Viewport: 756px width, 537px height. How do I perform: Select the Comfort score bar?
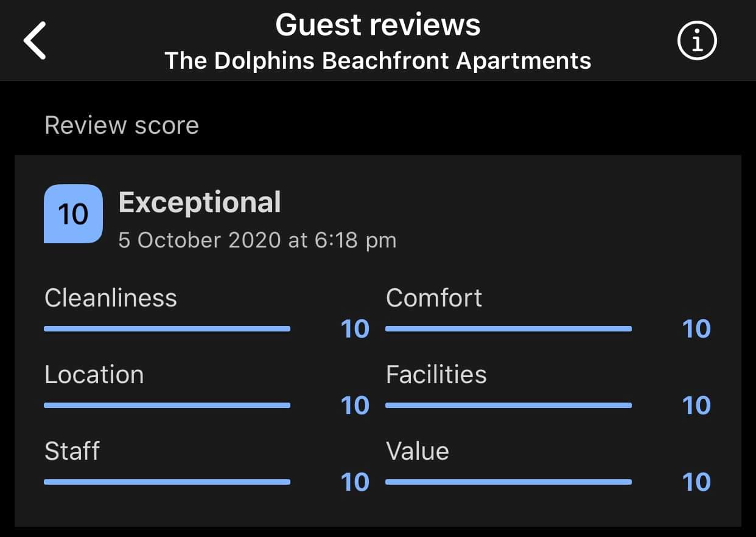pyautogui.click(x=509, y=328)
